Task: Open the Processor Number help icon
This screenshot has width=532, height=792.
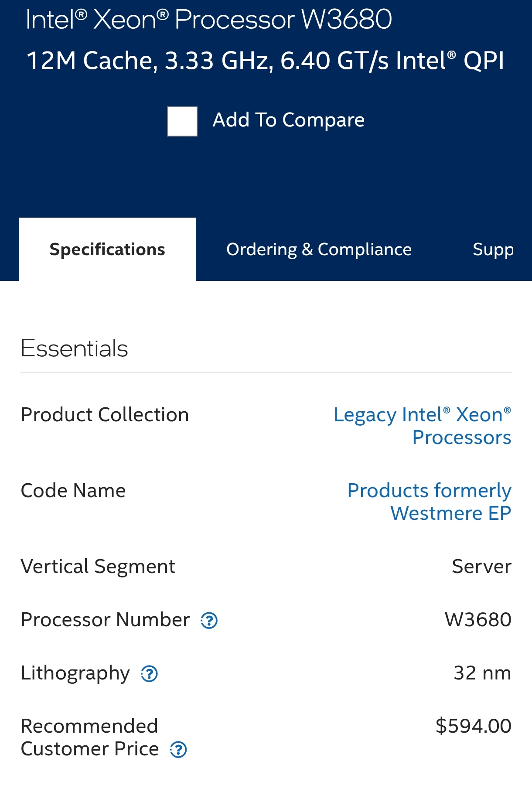Action: pyautogui.click(x=209, y=620)
